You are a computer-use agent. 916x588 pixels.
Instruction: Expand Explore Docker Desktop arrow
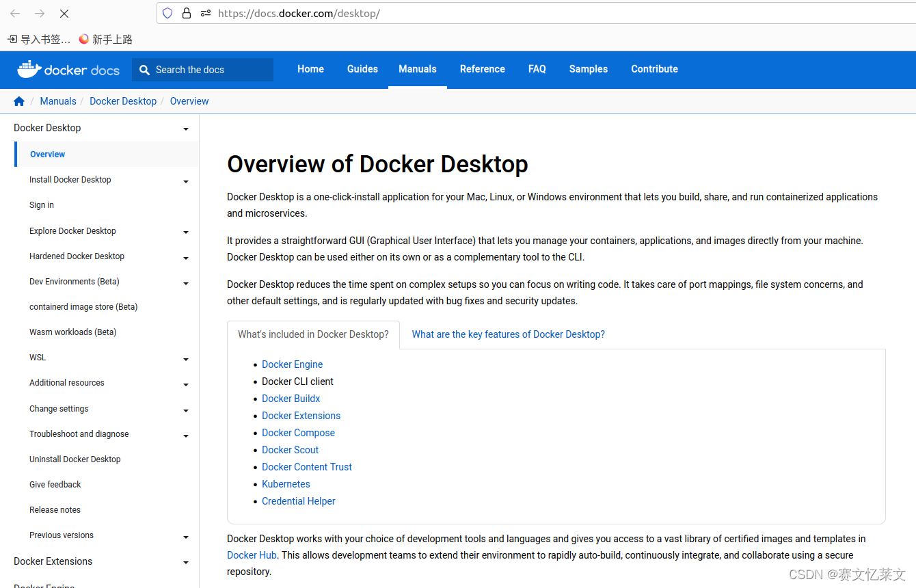186,232
